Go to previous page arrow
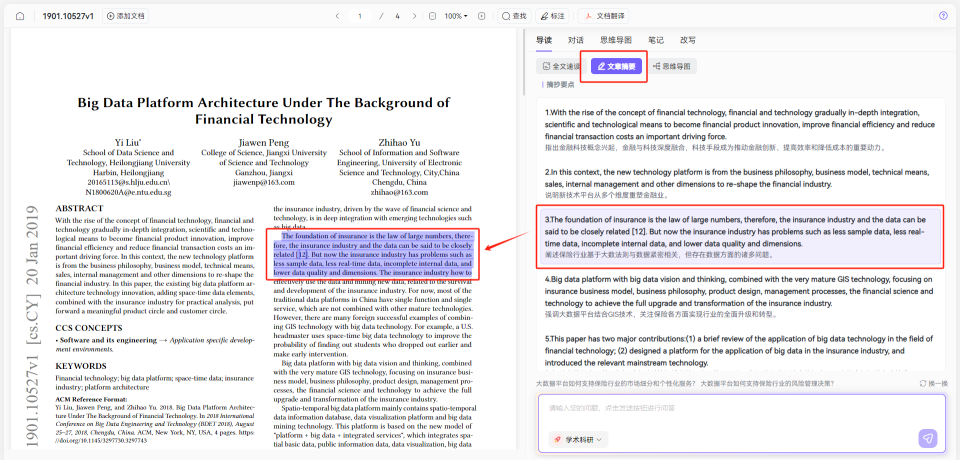This screenshot has height=460, width=960. click(x=337, y=16)
